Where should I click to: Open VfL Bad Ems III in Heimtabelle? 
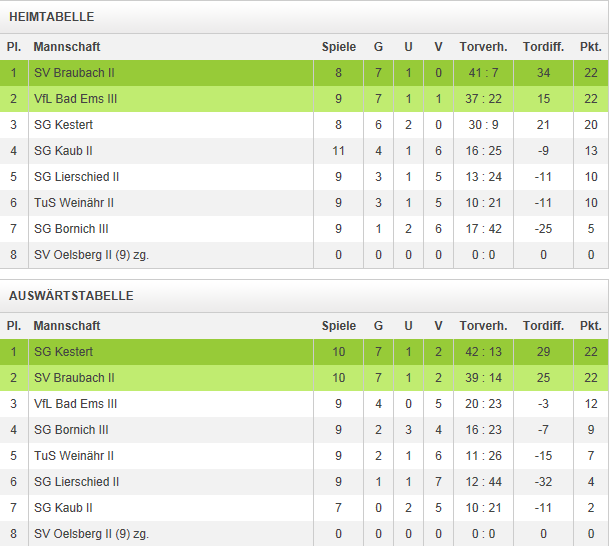coord(75,99)
